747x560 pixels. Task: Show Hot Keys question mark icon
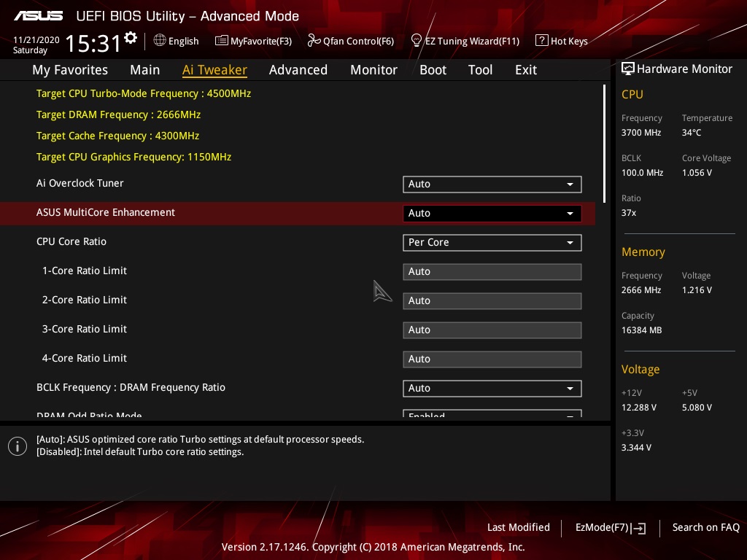click(x=542, y=41)
